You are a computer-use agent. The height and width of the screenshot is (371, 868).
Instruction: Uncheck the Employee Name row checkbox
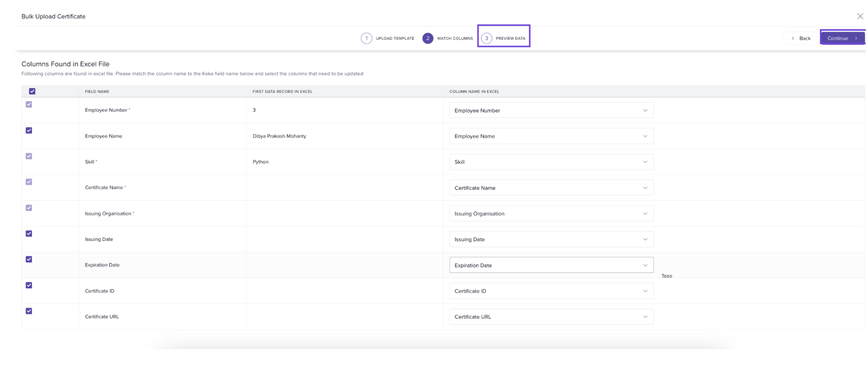(x=29, y=131)
